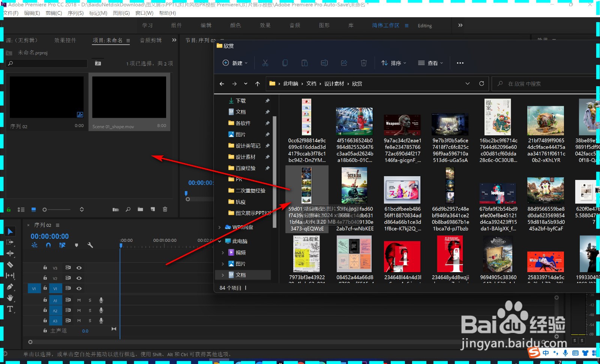The width and height of the screenshot is (600, 364).
Task: Select the Ripple Edit tool
Action: coord(10,253)
